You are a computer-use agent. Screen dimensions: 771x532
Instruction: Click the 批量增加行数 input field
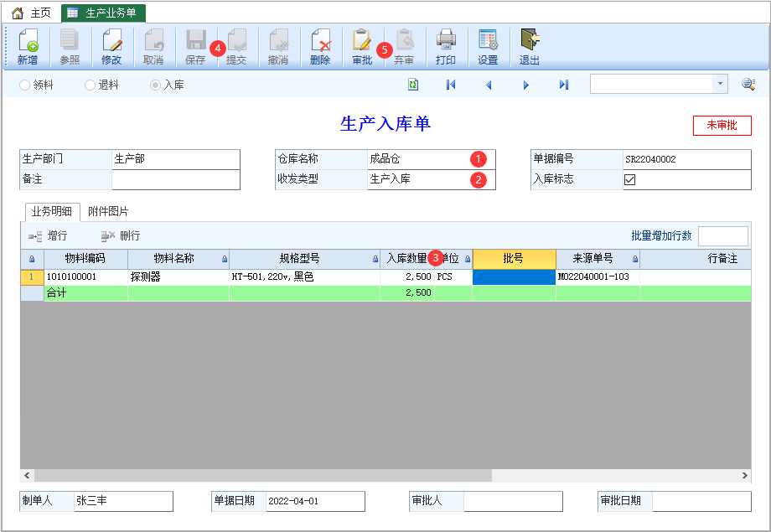pyautogui.click(x=722, y=236)
